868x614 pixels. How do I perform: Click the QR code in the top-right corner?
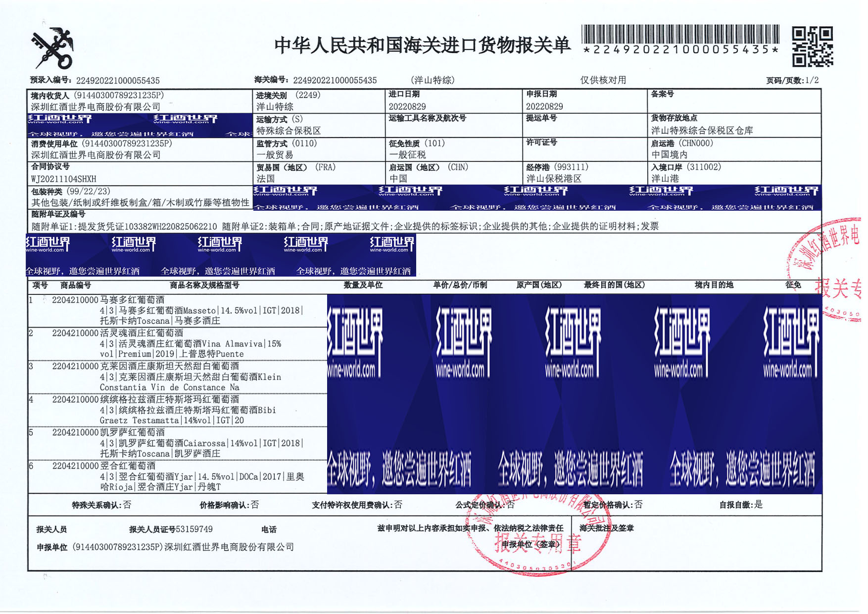pos(812,47)
